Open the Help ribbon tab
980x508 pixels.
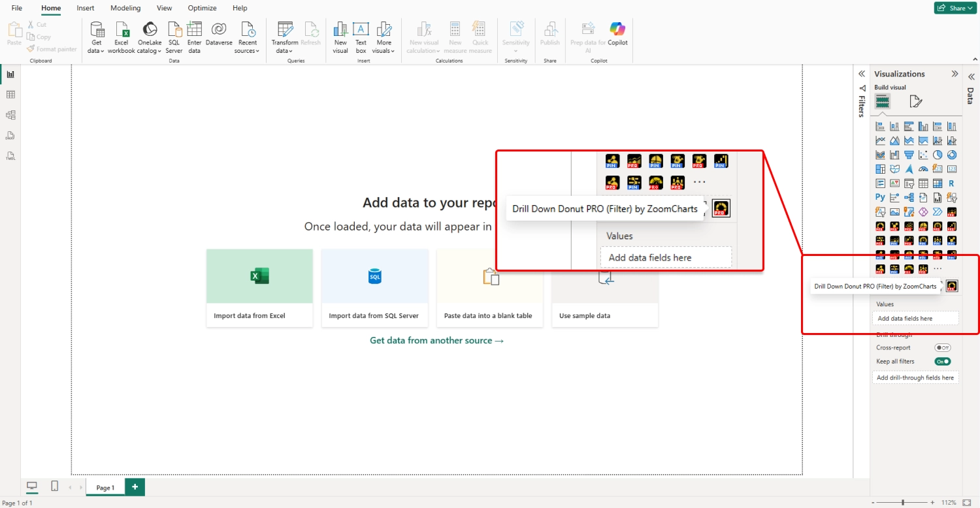(x=240, y=8)
